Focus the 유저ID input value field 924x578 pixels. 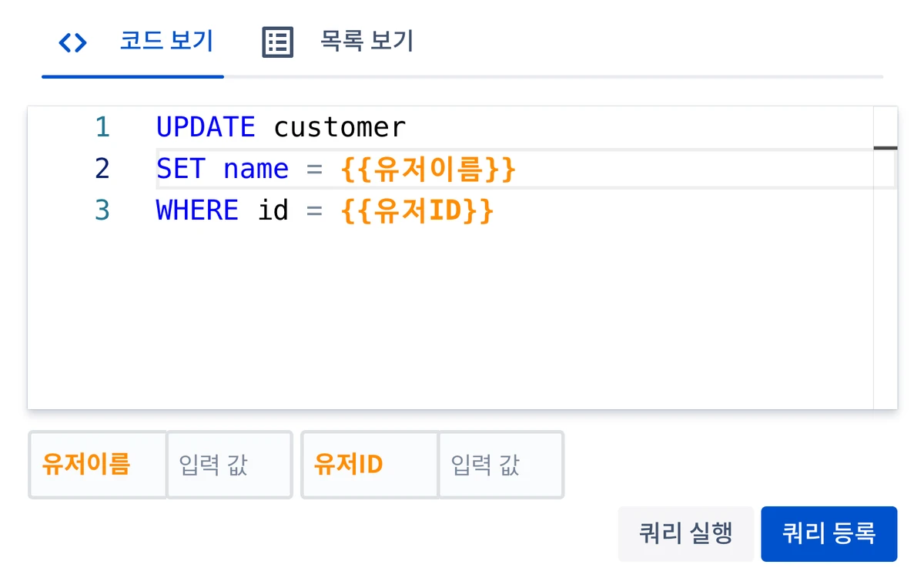[501, 465]
